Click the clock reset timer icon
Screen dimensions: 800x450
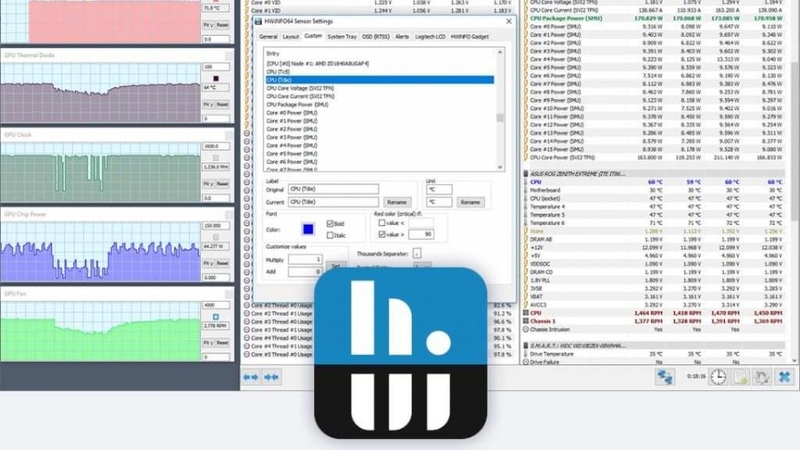click(718, 377)
